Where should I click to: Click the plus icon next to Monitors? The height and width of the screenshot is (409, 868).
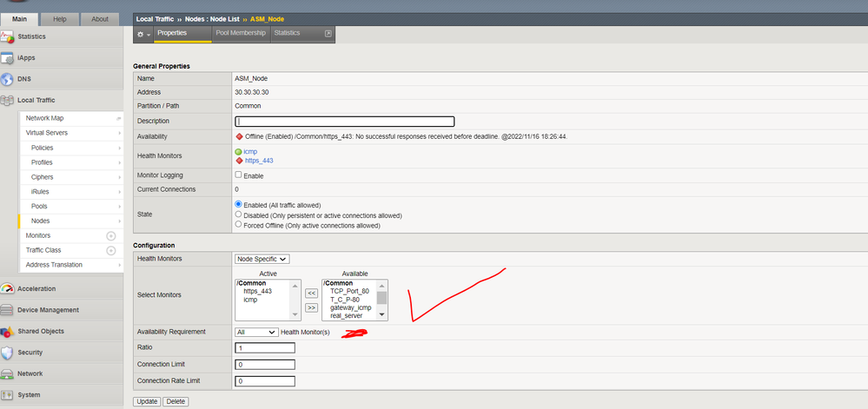pos(110,235)
